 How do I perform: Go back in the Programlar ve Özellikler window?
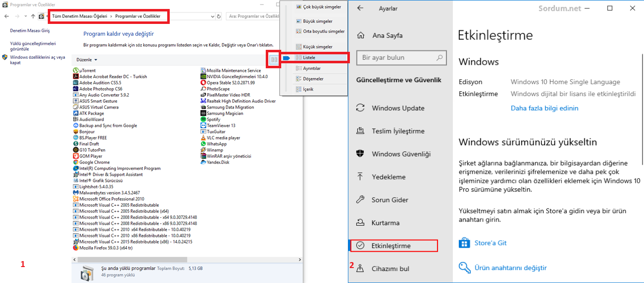coord(6,16)
